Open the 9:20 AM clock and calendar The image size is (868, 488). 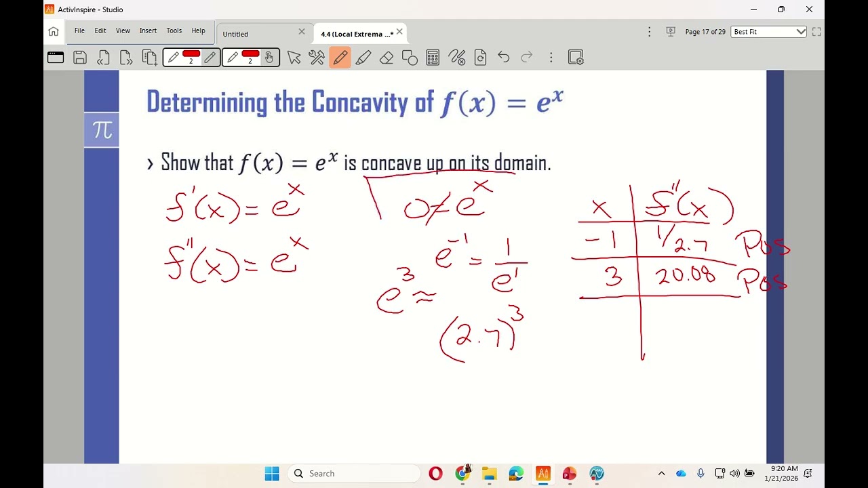(x=781, y=474)
